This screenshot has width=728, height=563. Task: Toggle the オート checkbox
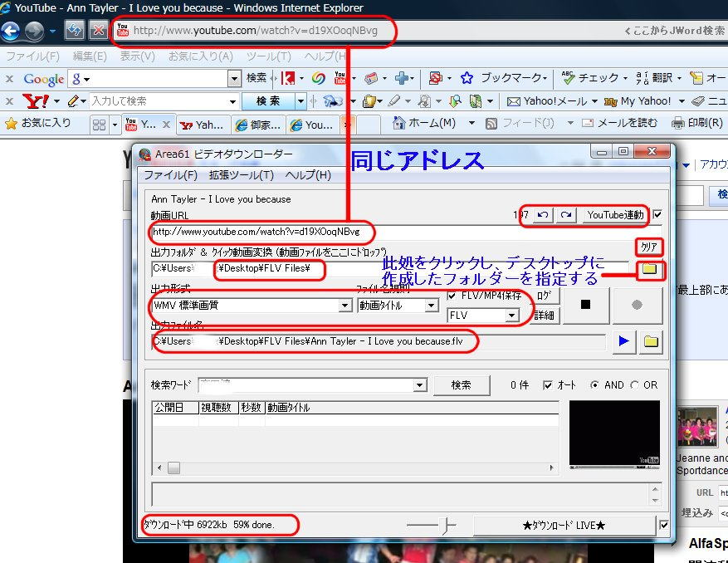(548, 385)
